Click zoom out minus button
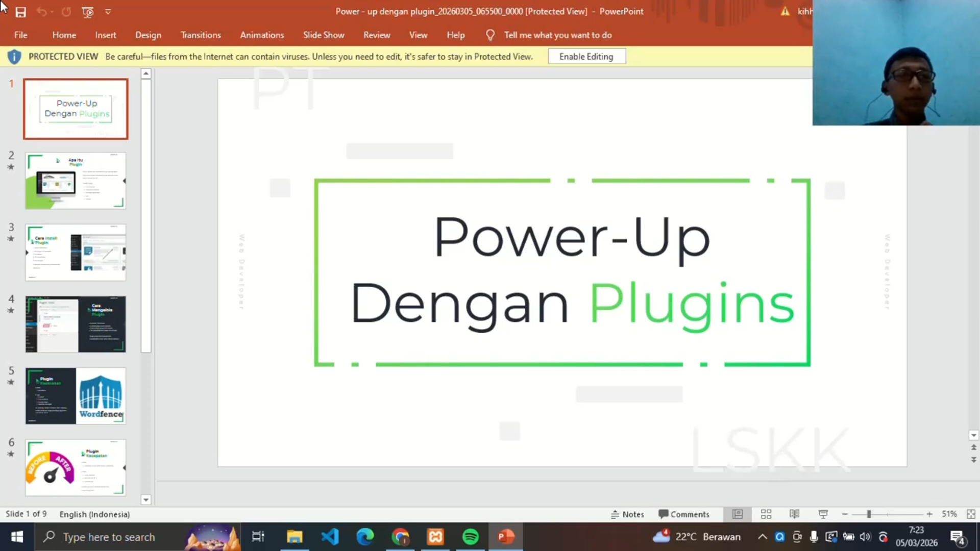Image resolution: width=980 pixels, height=551 pixels. (x=845, y=514)
